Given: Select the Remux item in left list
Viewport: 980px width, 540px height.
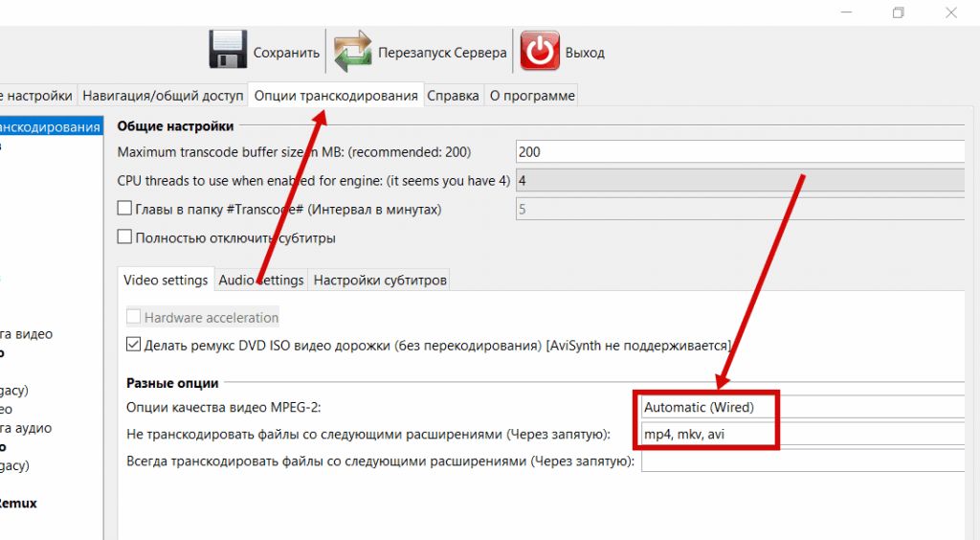Looking at the screenshot, I should [x=18, y=503].
